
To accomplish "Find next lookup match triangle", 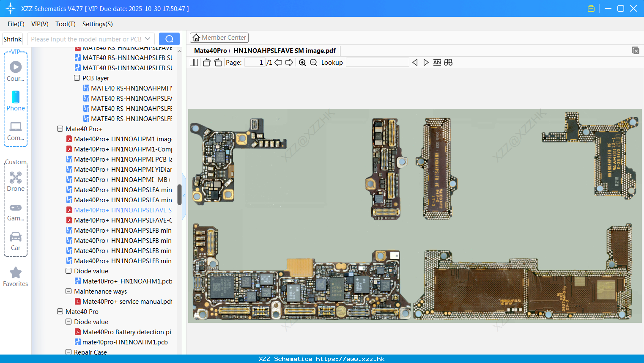I will (x=426, y=62).
